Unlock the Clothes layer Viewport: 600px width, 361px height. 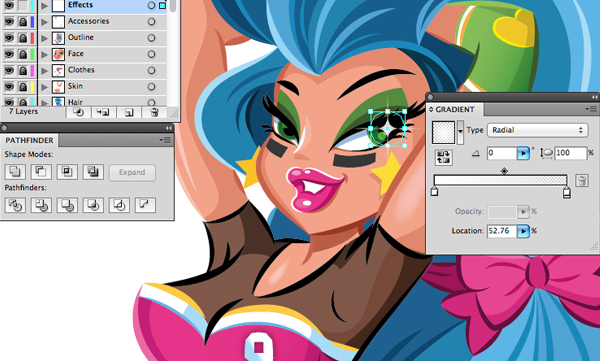23,70
